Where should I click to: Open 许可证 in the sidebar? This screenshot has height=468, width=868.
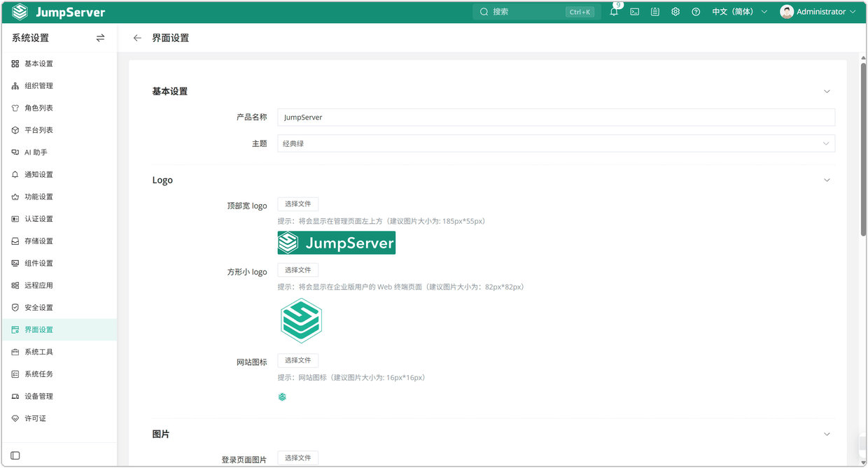pyautogui.click(x=59, y=418)
